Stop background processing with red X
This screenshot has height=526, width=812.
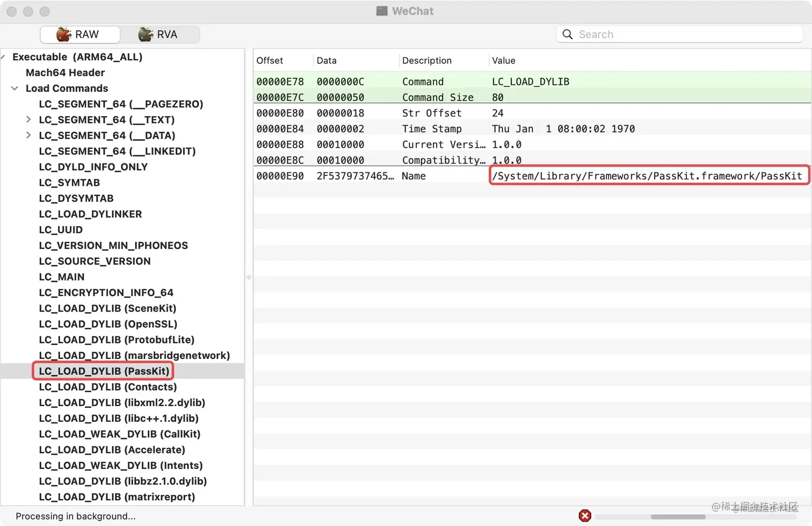[x=585, y=516]
